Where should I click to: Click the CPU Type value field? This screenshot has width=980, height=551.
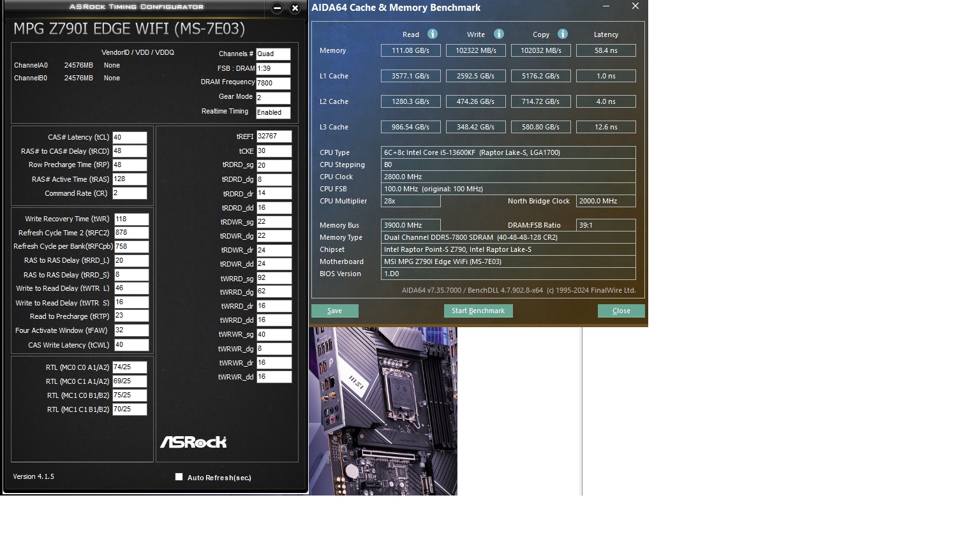[509, 152]
